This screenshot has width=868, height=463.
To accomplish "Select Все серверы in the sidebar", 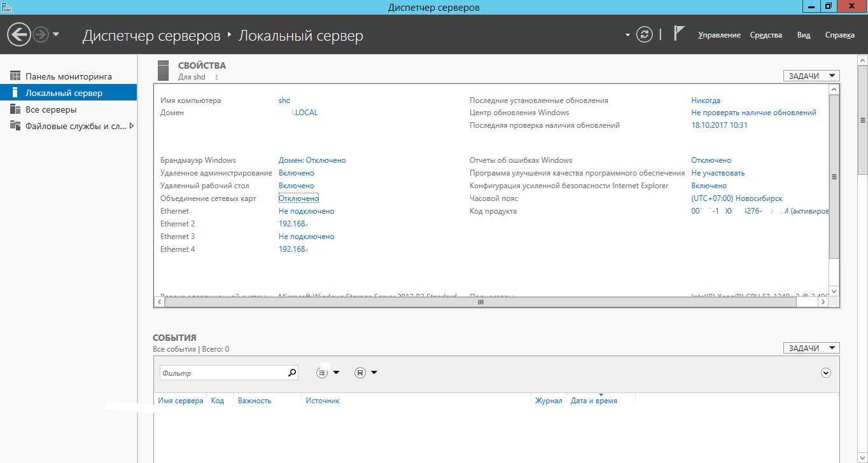I will (68, 109).
